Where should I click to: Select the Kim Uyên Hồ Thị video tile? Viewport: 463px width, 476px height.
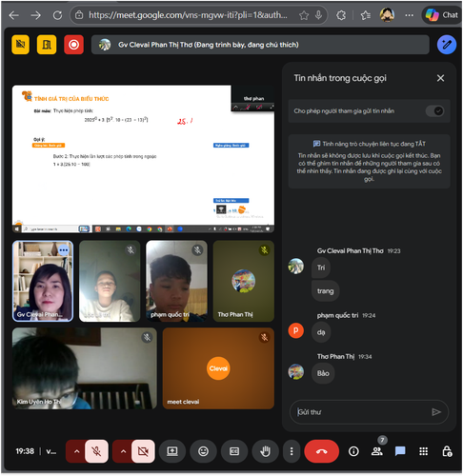click(85, 368)
